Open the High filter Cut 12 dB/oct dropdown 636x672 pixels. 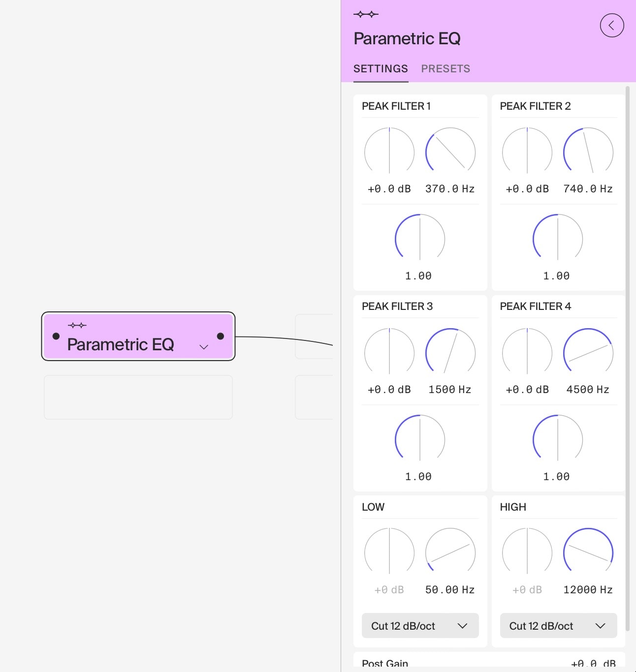[x=558, y=625]
